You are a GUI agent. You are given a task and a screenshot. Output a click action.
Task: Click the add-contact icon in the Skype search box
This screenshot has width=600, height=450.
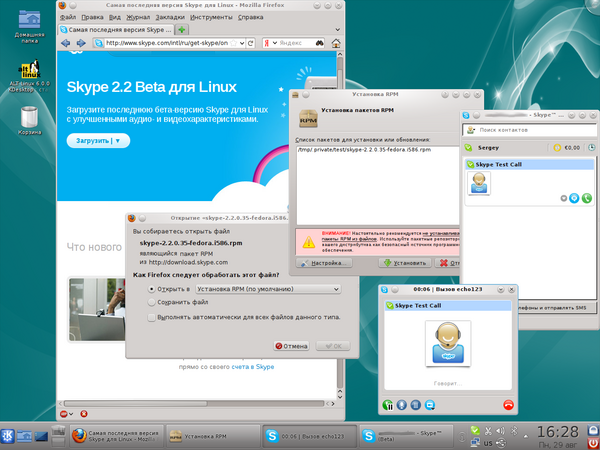point(471,130)
